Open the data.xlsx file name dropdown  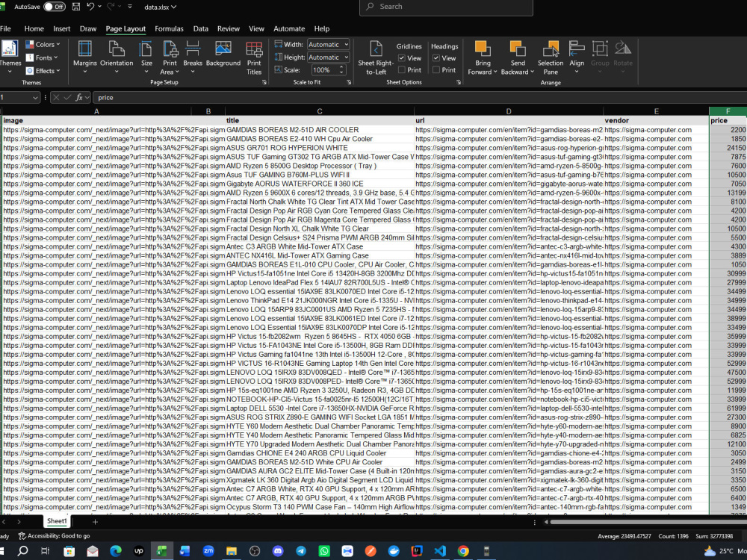(161, 7)
